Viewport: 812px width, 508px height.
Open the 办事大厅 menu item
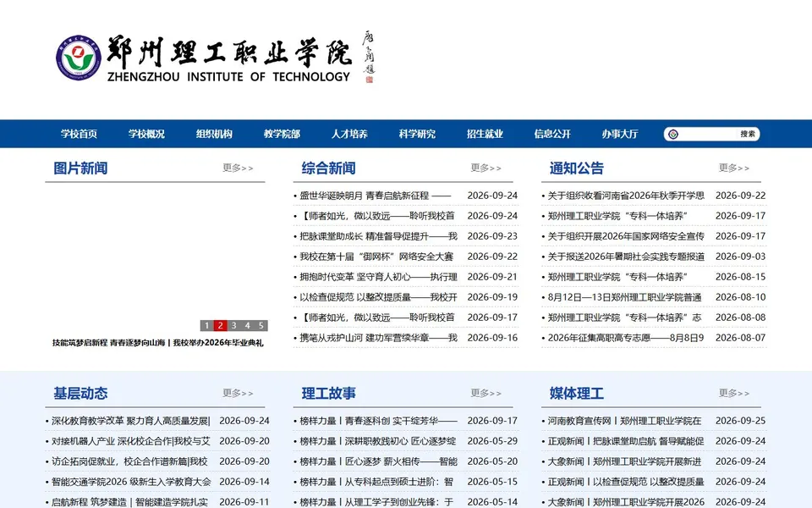pos(620,134)
